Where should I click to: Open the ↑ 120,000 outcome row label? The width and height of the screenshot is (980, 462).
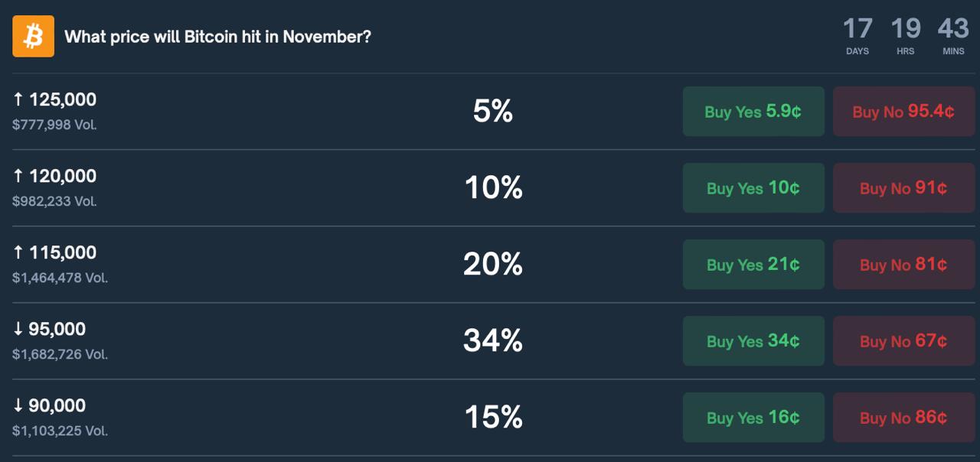click(x=55, y=176)
